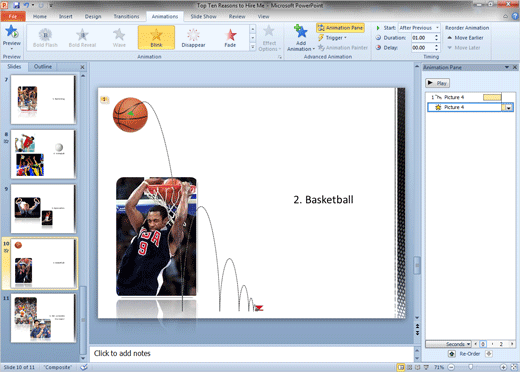Adjust the zoom slider in status bar
This screenshot has height=372, width=520.
pos(471,367)
